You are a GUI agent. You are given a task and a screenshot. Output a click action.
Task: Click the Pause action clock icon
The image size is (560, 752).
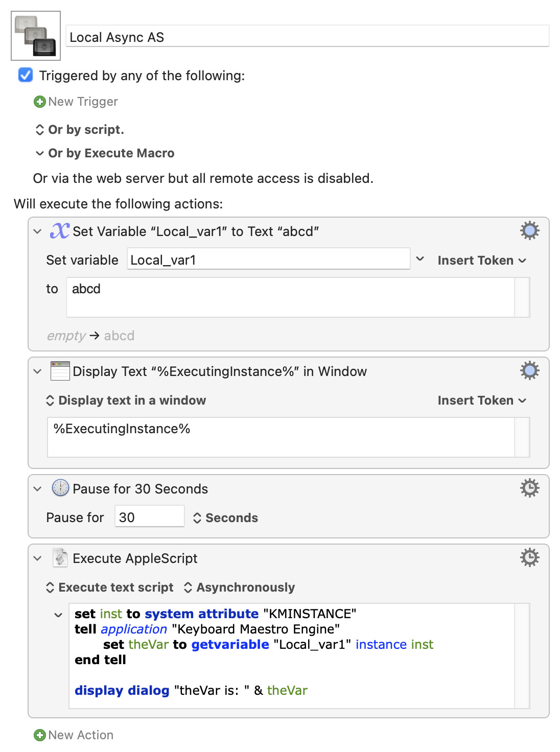[x=60, y=488]
